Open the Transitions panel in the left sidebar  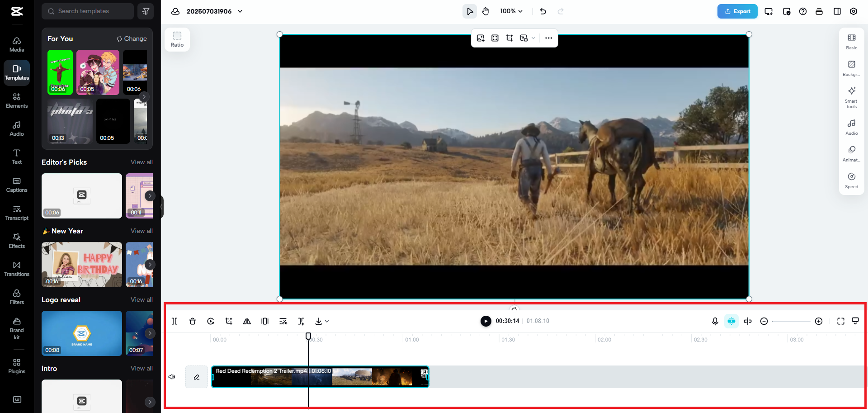point(16,268)
